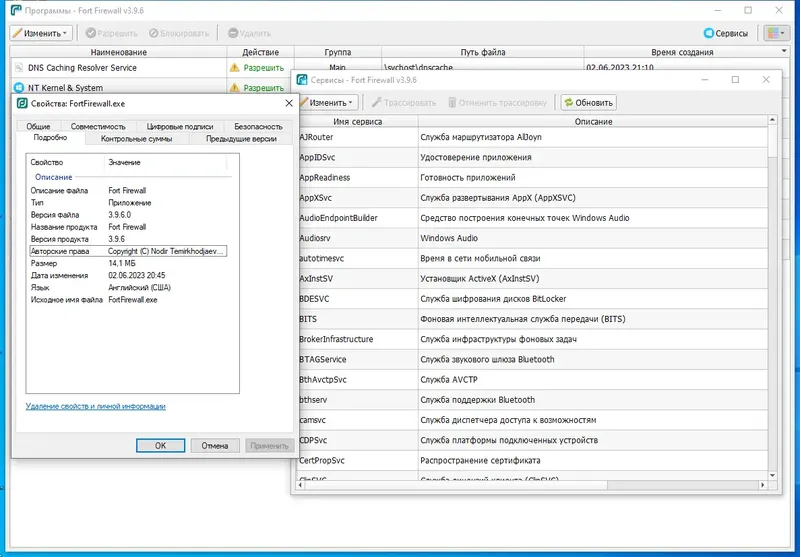This screenshot has width=800, height=557.
Task: Select the CertPropSvc service row
Action: pos(532,460)
